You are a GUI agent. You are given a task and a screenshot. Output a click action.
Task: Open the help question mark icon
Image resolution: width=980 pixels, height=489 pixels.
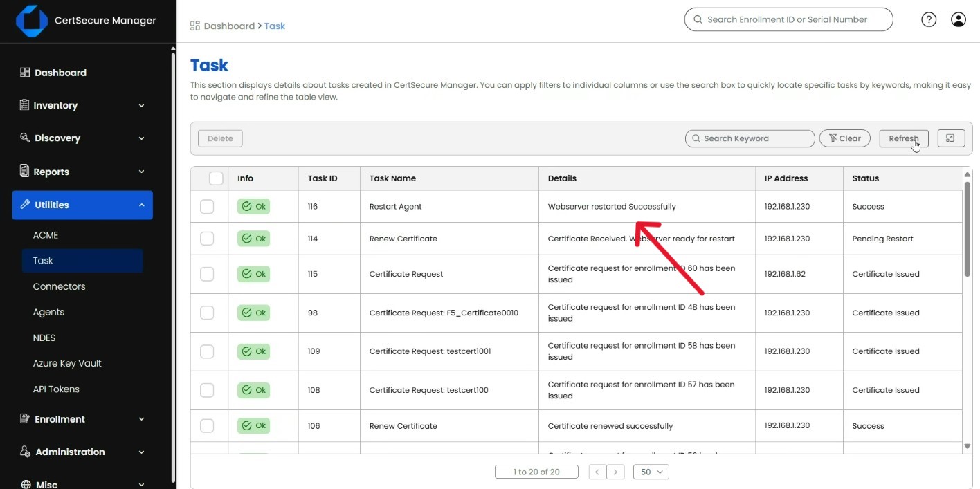(929, 19)
